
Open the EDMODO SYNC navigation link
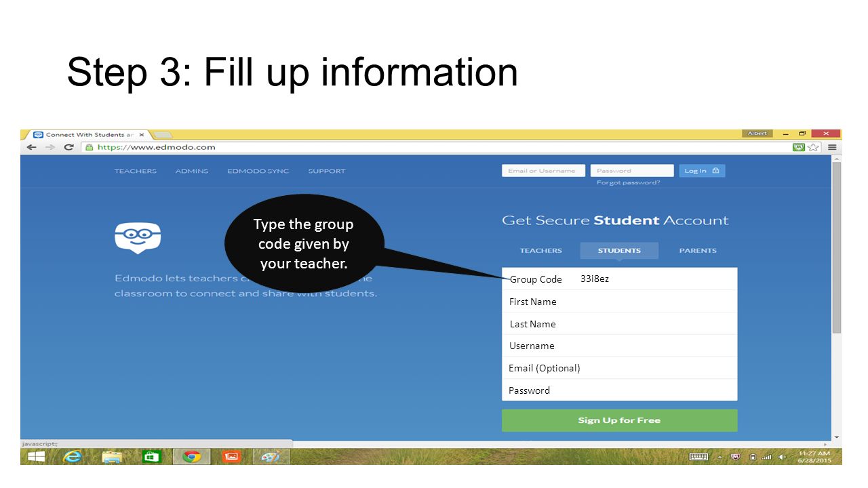[258, 171]
